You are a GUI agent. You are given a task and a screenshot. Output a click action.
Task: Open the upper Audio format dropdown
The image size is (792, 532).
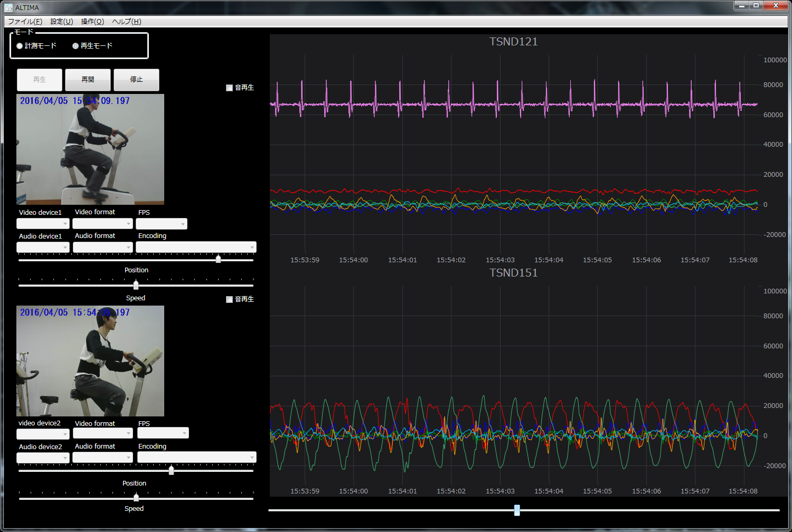pyautogui.click(x=102, y=247)
